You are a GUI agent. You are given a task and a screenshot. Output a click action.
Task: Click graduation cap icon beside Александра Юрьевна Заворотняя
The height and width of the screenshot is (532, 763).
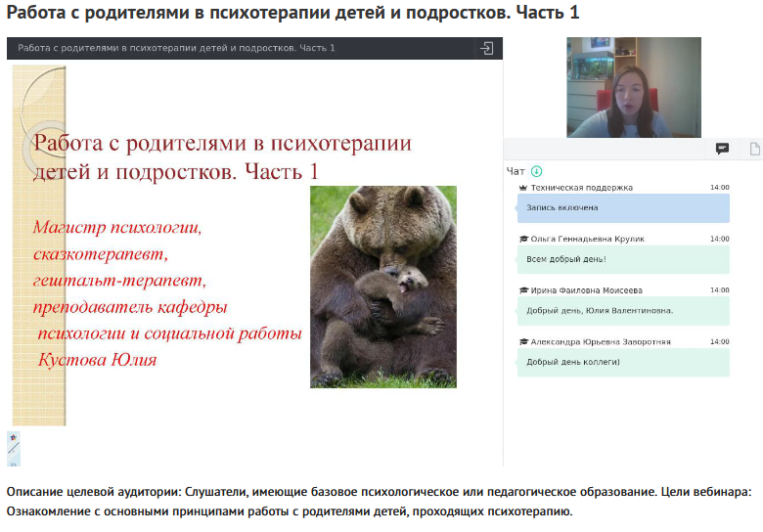pos(523,342)
